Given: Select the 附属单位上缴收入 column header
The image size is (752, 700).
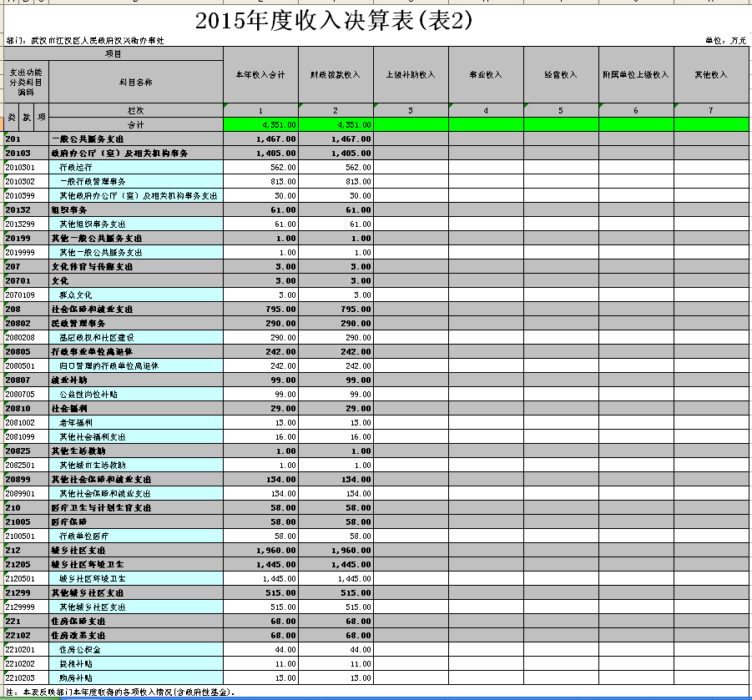Looking at the screenshot, I should tap(636, 75).
